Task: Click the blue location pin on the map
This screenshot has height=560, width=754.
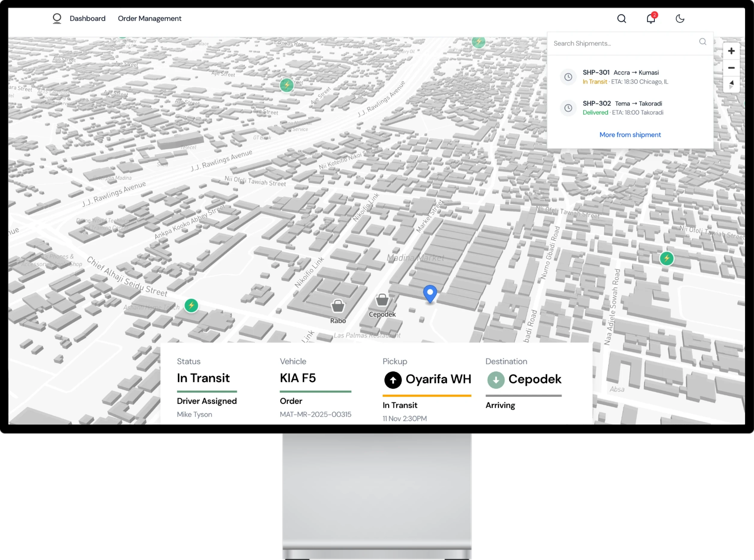Action: (430, 293)
